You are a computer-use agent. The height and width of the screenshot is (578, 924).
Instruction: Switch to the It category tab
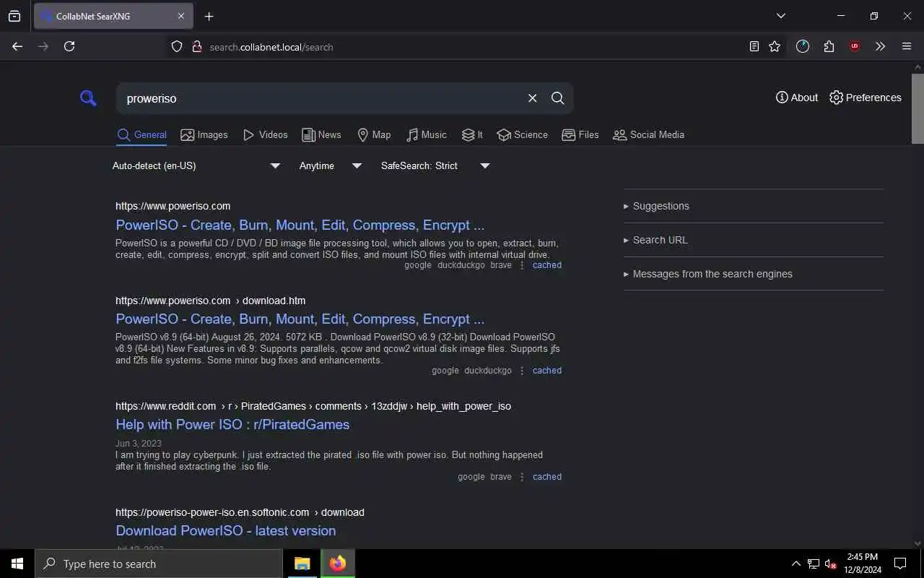[472, 135]
